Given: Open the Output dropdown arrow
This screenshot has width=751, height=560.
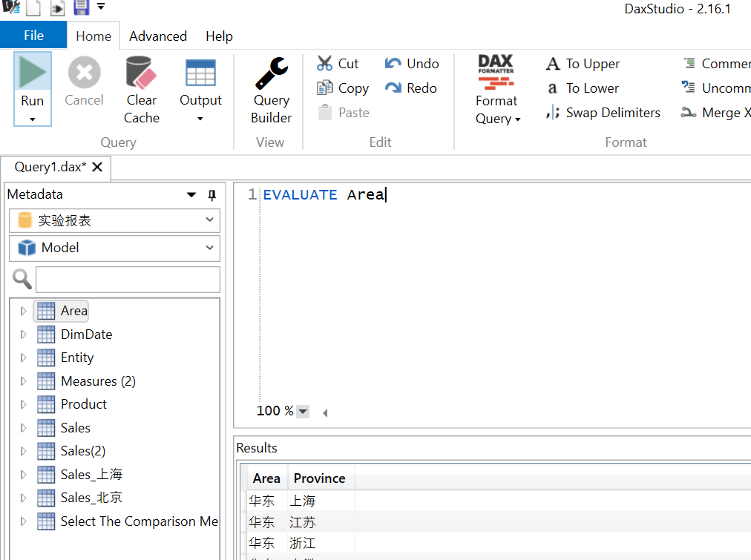Looking at the screenshot, I should pyautogui.click(x=200, y=112).
